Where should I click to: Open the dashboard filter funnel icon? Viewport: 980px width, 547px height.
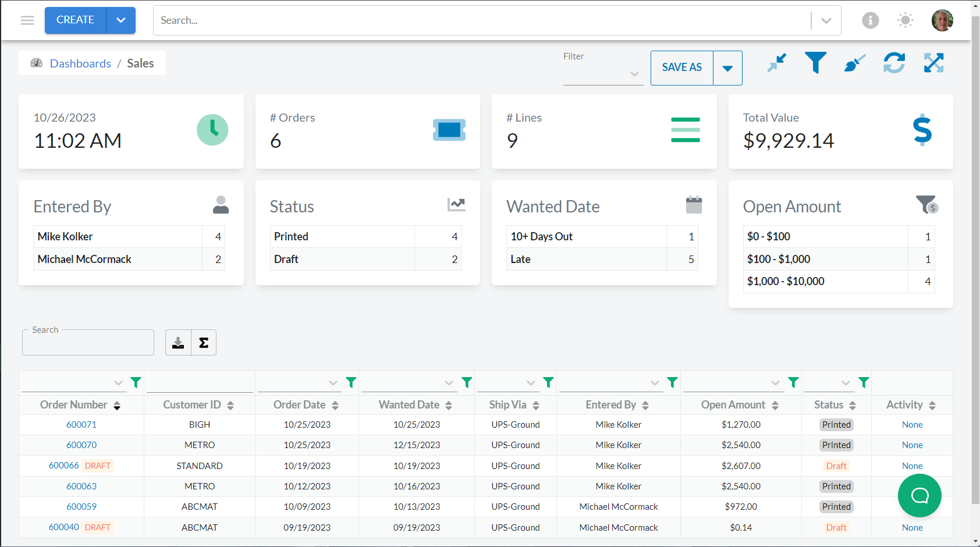[815, 63]
